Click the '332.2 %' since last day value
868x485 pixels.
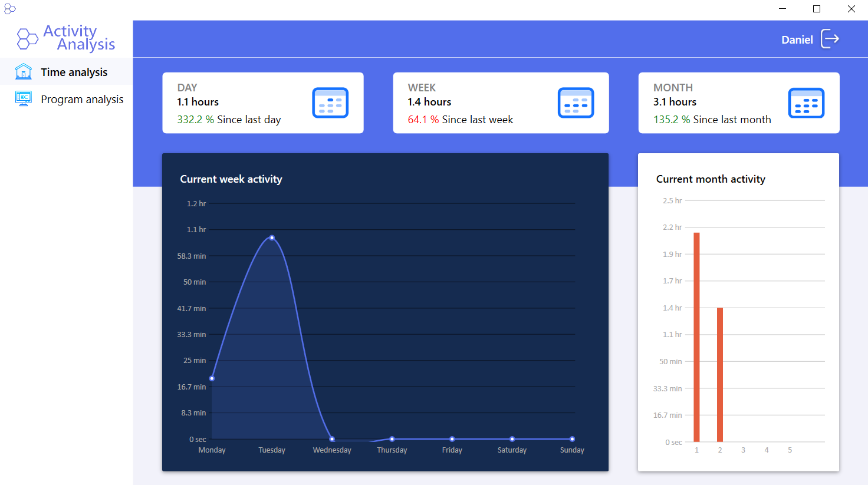(196, 120)
